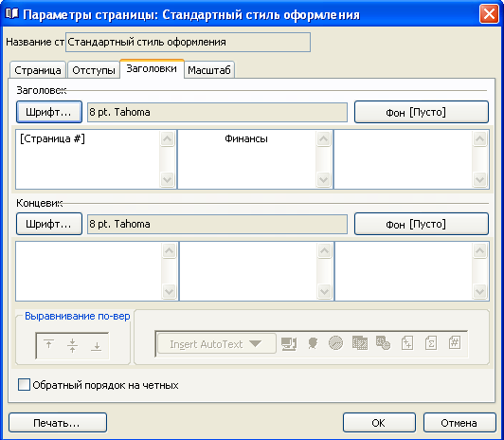Switch to the Страница tab
This screenshot has width=504, height=440.
click(38, 70)
